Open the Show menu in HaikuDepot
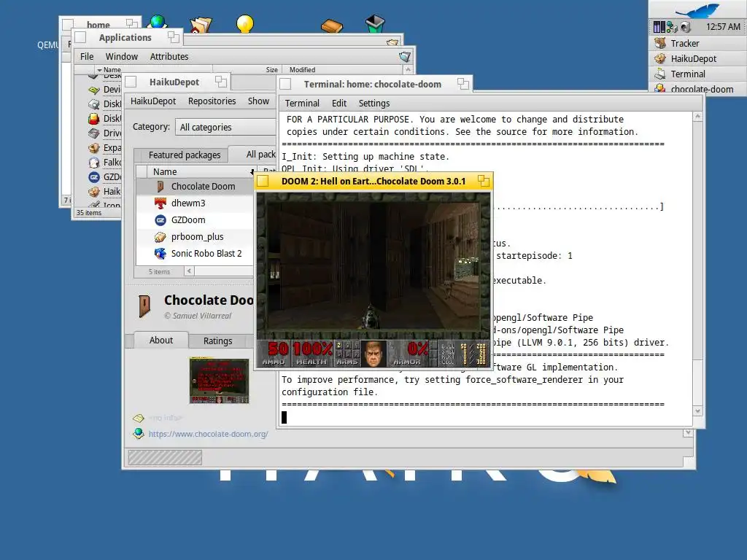Screen dimensions: 747x560 click(x=258, y=101)
